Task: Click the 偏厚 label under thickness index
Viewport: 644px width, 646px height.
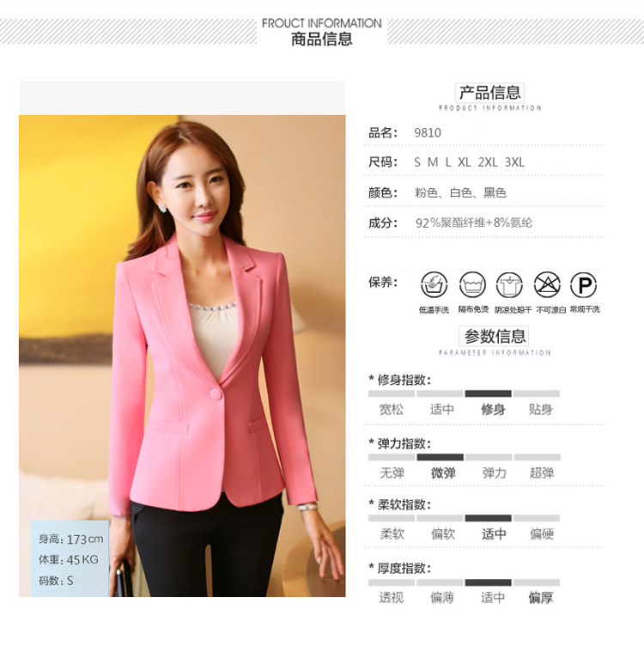Action: click(x=541, y=597)
